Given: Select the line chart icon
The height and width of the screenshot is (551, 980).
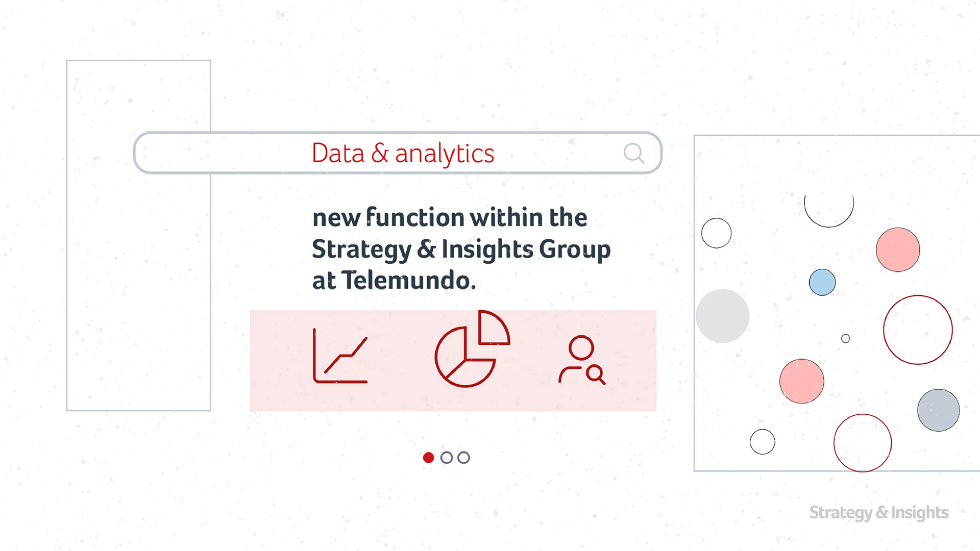Looking at the screenshot, I should coord(340,356).
